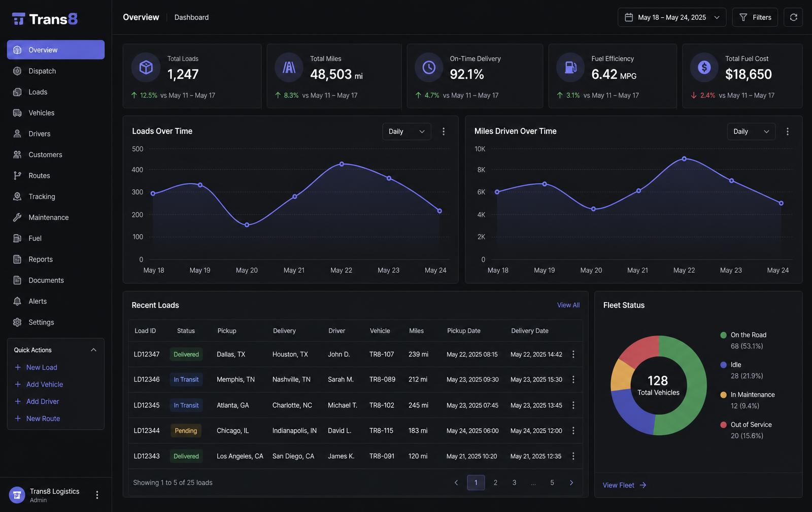This screenshot has height=512, width=812.
Task: Go to the next page arrow
Action: [571, 483]
